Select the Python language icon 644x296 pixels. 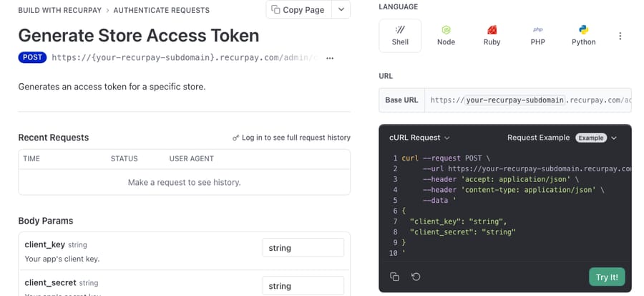[584, 36]
